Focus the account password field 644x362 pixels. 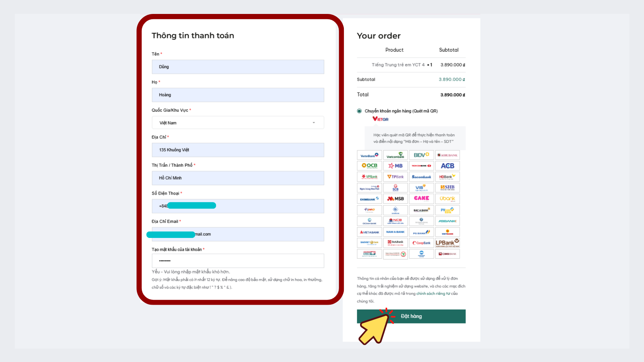click(x=238, y=261)
